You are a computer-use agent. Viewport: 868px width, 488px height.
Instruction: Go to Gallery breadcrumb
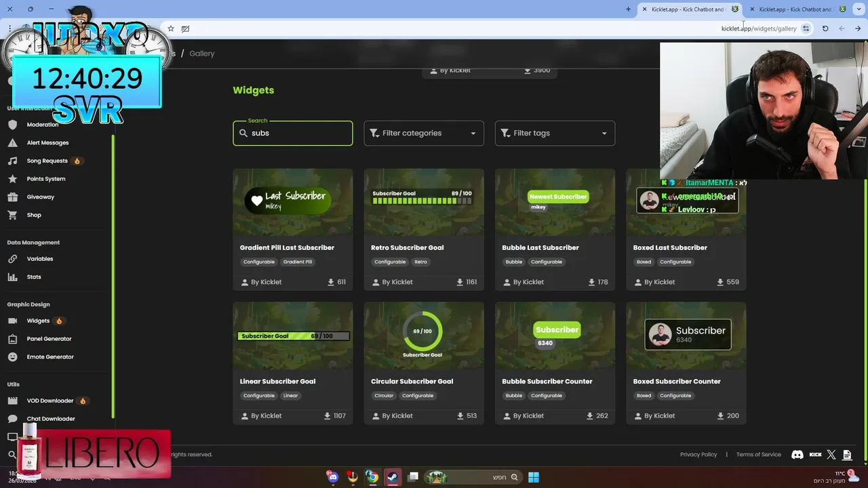[x=202, y=54]
